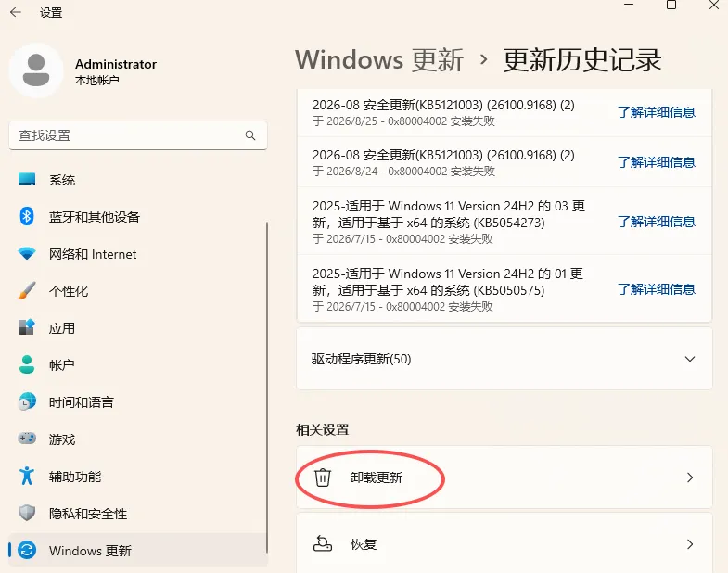
Task: Click the Windows 更新 breadcrumb link
Action: point(379,60)
